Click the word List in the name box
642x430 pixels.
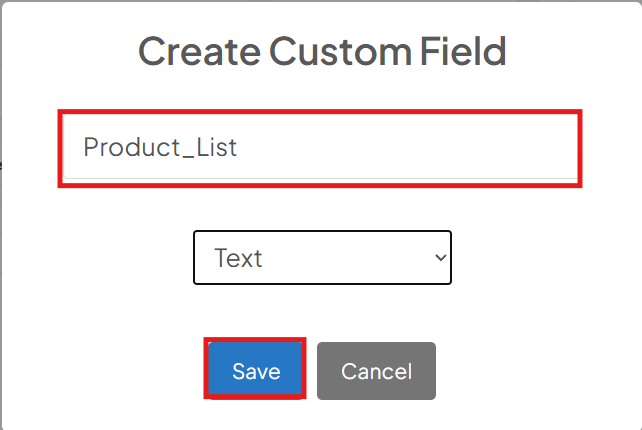pyautogui.click(x=217, y=147)
